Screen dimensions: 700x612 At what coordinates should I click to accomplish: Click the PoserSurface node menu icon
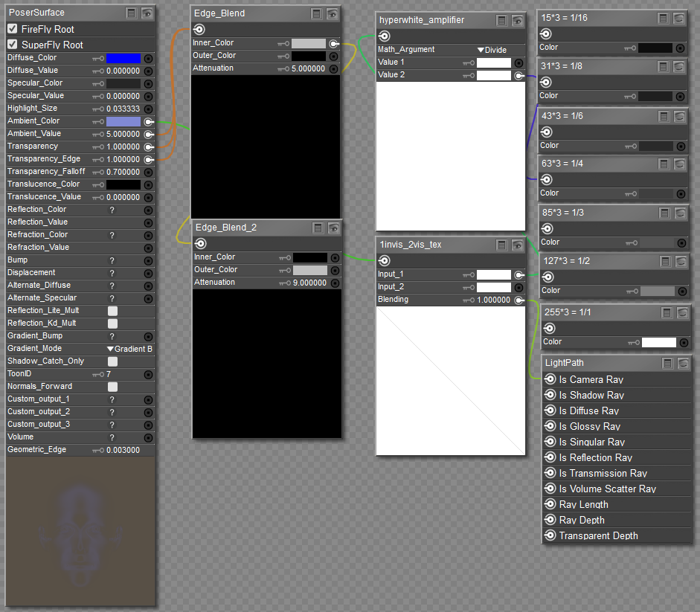point(131,13)
